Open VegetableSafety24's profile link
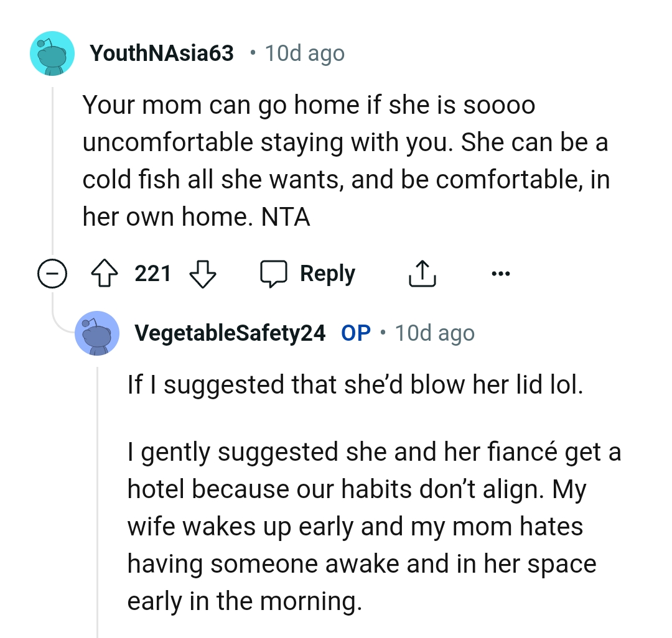This screenshot has width=672, height=638. pyautogui.click(x=230, y=333)
